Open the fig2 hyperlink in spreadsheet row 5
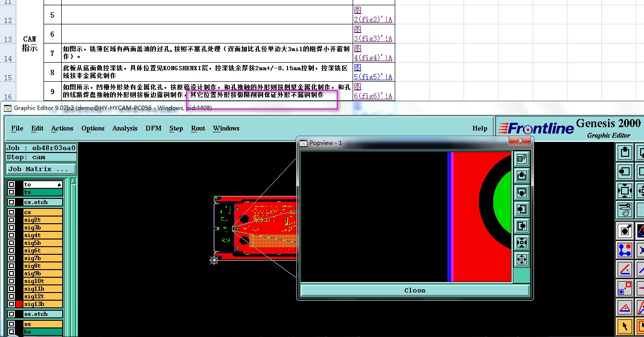 click(373, 15)
